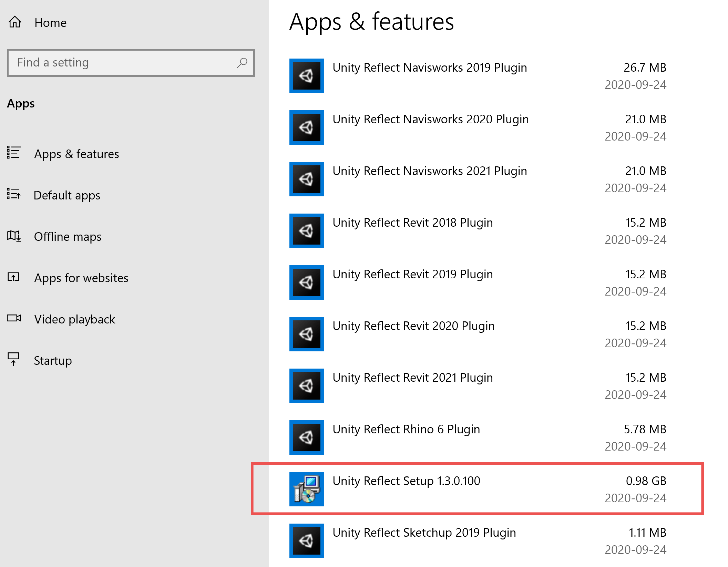The image size is (728, 567).
Task: Click the Video playback camera icon
Action: click(x=14, y=318)
